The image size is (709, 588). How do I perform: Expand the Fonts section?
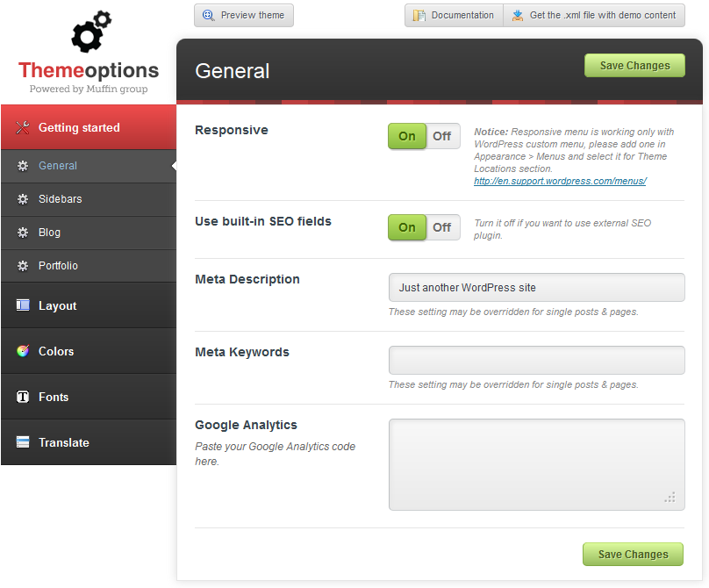pyautogui.click(x=89, y=397)
